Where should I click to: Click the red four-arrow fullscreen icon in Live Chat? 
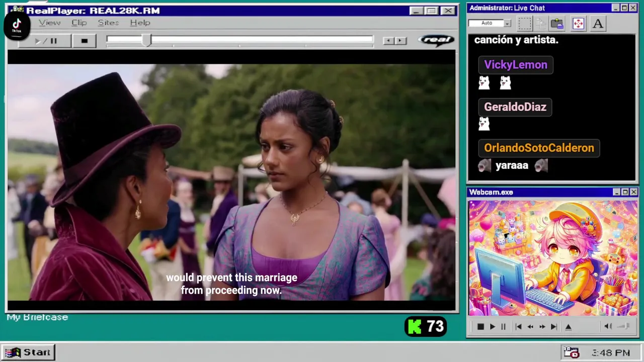(578, 24)
